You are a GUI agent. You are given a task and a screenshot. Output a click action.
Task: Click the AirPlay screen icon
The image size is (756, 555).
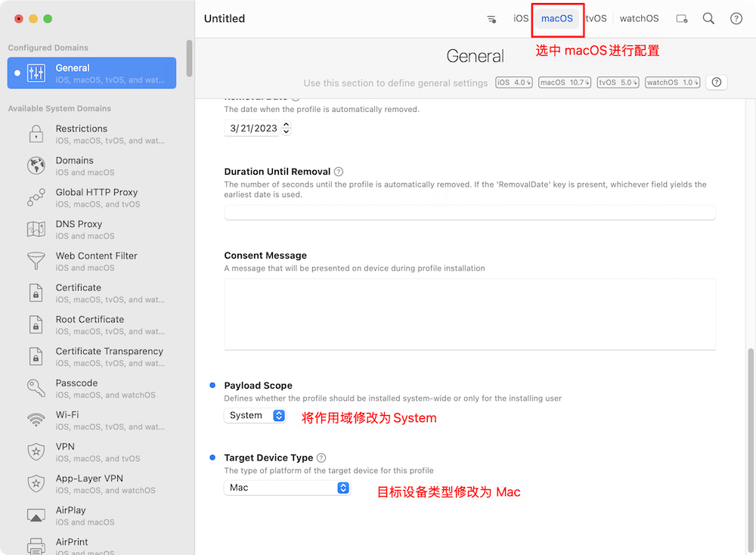click(x=36, y=516)
